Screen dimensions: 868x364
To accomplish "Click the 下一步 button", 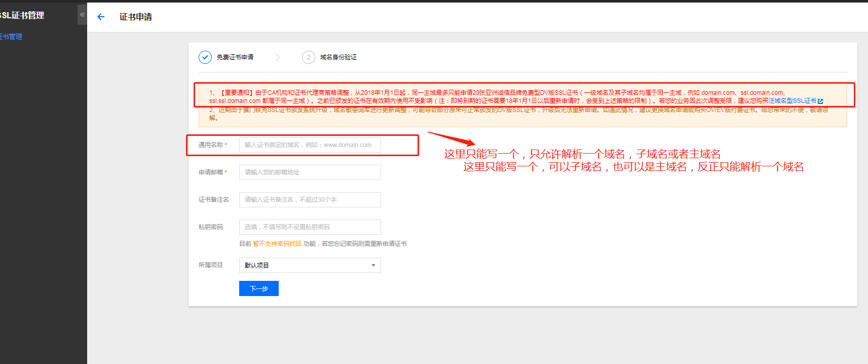I will 259,288.
